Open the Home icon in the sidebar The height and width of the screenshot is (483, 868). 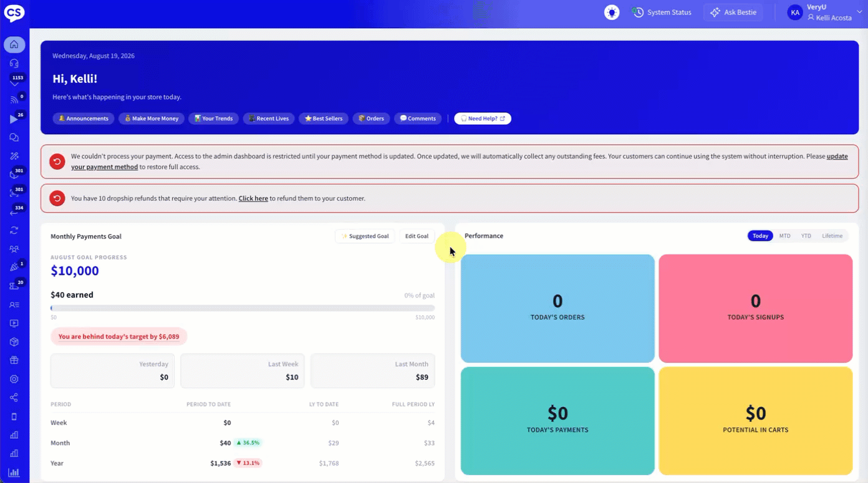(14, 44)
